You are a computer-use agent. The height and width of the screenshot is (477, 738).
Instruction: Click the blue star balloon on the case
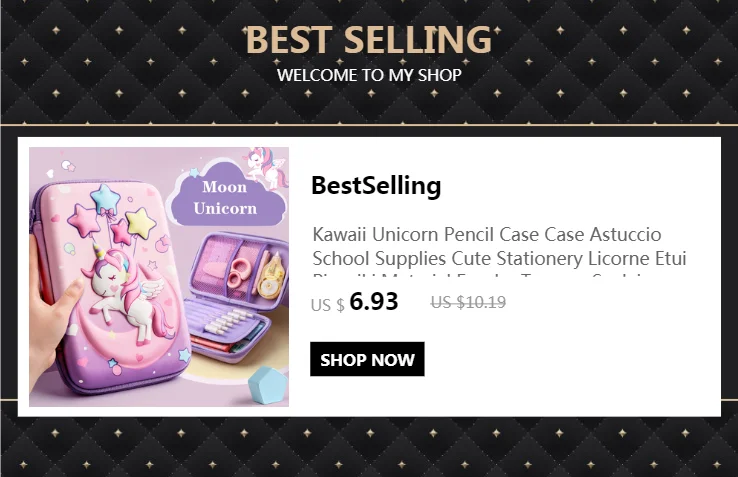point(105,198)
